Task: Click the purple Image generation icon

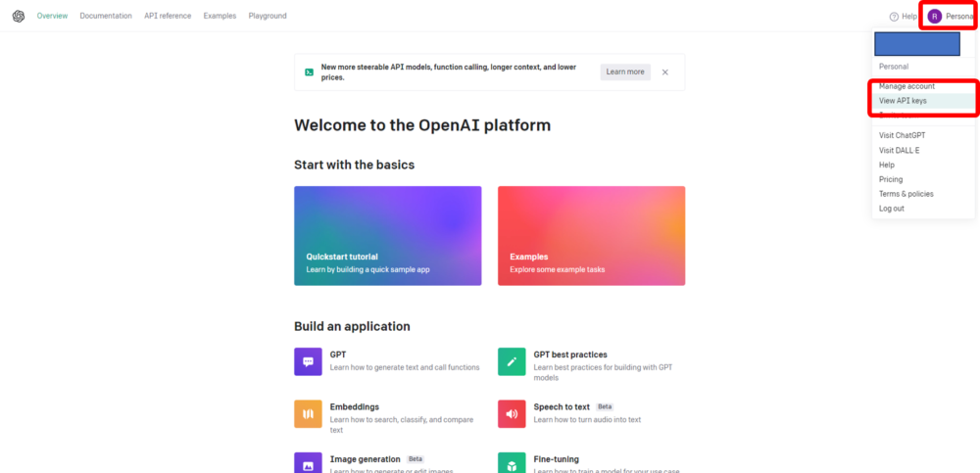Action: coord(308,463)
